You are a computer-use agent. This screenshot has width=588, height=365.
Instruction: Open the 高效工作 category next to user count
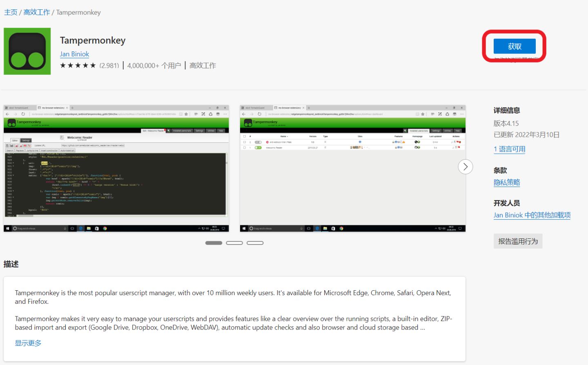click(x=203, y=65)
